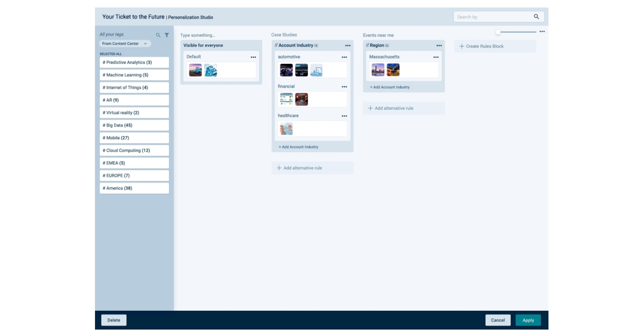Open the healthcare rule options menu
The width and height of the screenshot is (644, 336).
346,115
